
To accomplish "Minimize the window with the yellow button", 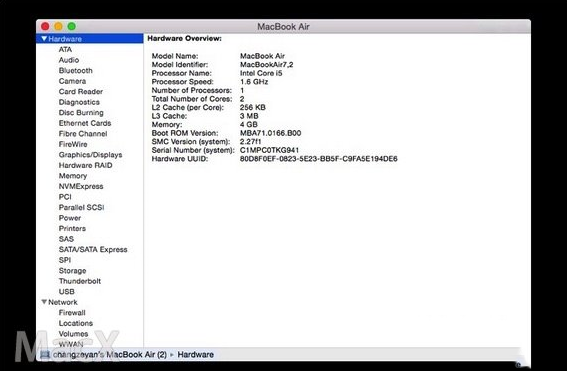I will pos(59,26).
